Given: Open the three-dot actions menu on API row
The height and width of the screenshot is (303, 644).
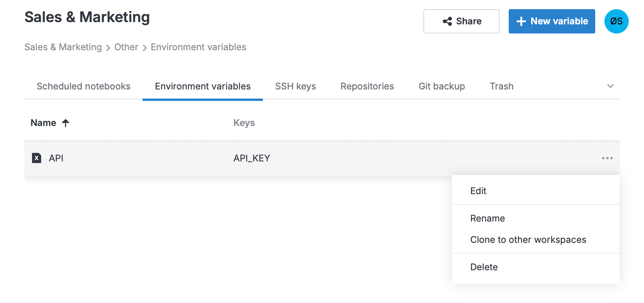Looking at the screenshot, I should (x=607, y=158).
